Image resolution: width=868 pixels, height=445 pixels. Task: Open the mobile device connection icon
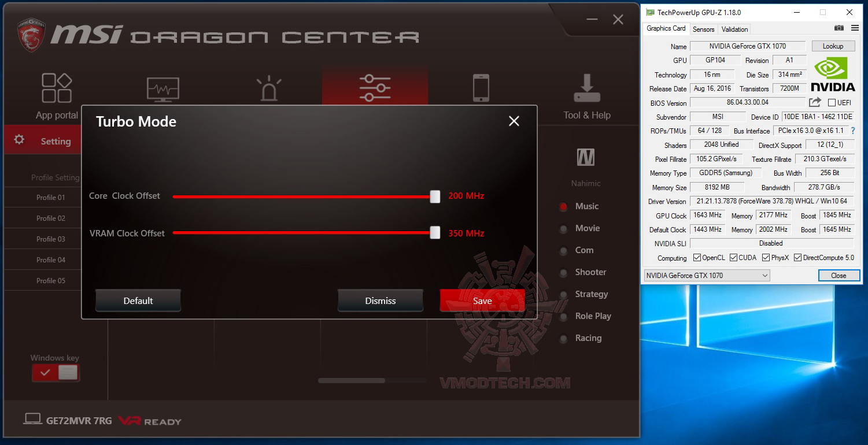tap(481, 88)
